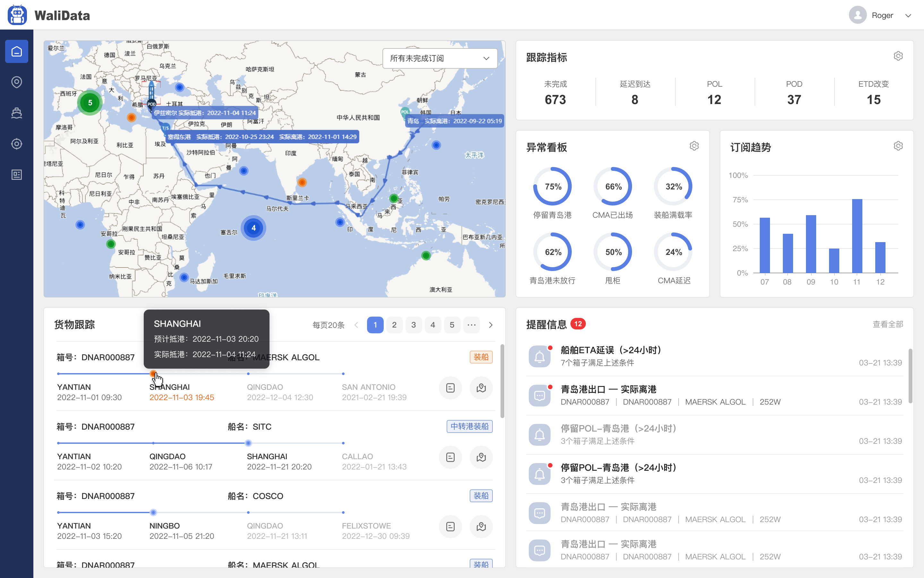Screen dimensions: 924x578
Task: Click the previous page arrow
Action: (356, 325)
